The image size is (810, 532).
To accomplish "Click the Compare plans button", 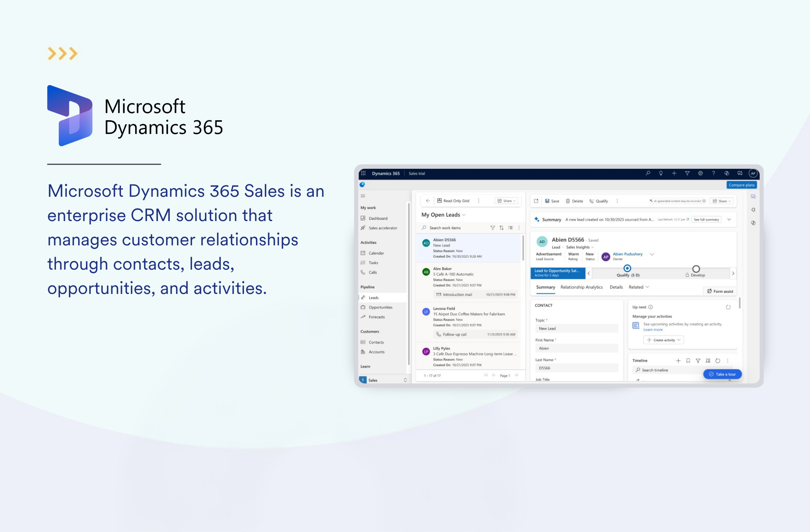I will [x=742, y=185].
